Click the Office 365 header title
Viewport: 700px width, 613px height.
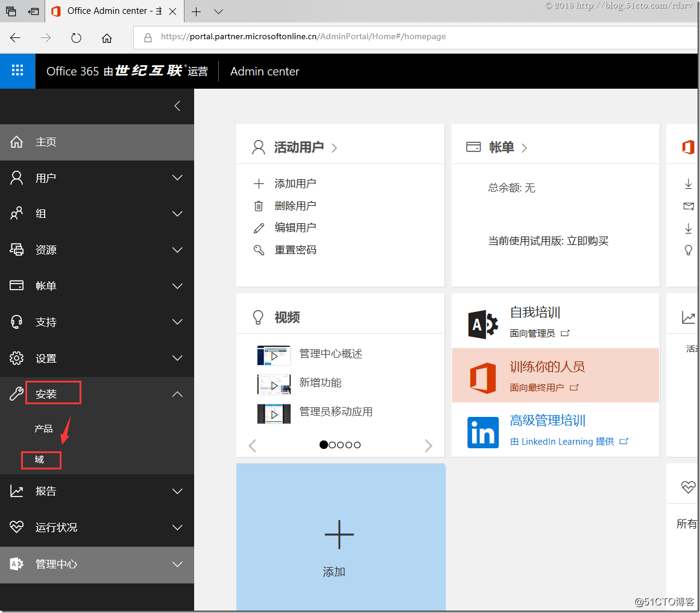(x=127, y=71)
